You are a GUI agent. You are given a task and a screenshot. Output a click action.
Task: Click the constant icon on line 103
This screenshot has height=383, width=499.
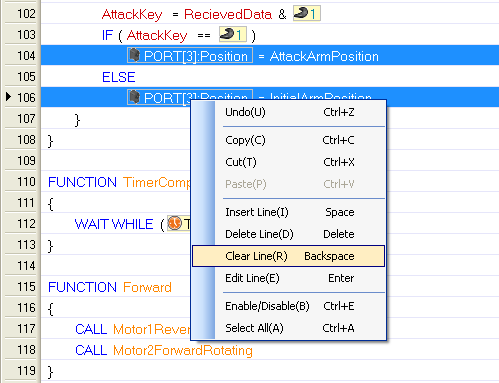coord(227,34)
